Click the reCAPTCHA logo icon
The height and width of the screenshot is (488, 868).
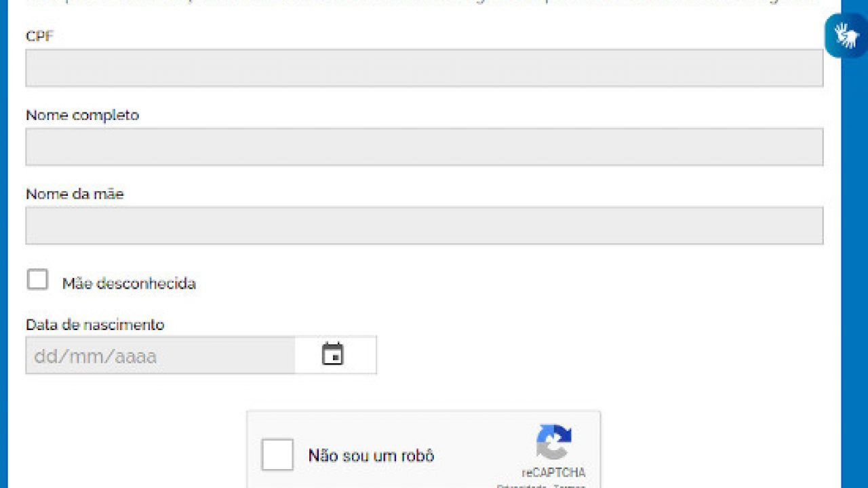[554, 442]
